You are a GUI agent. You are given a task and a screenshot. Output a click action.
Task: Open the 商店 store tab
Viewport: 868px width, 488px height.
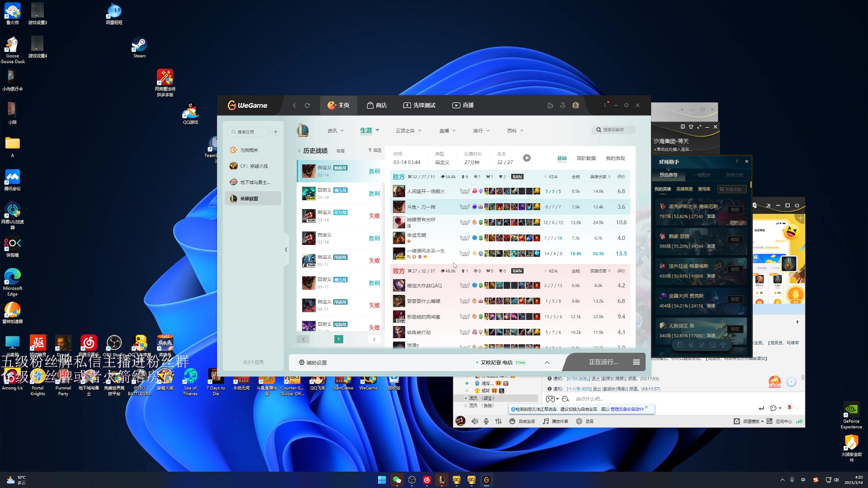coord(377,105)
